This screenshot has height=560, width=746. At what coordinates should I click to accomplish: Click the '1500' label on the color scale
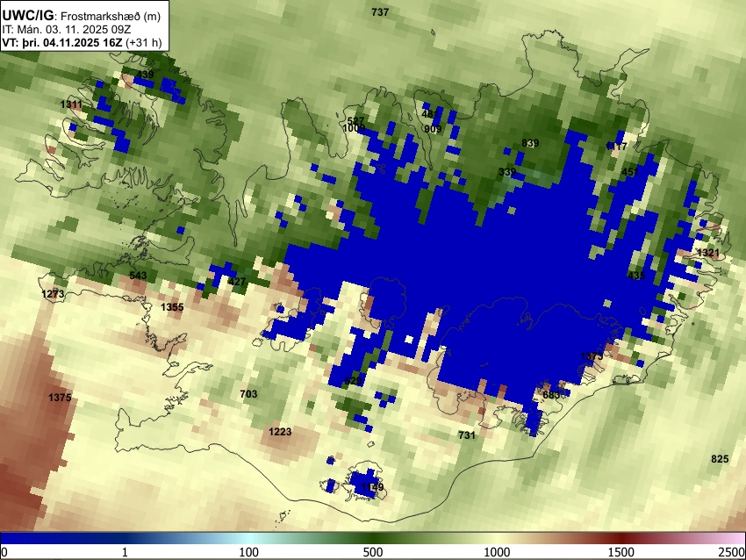pos(621,552)
